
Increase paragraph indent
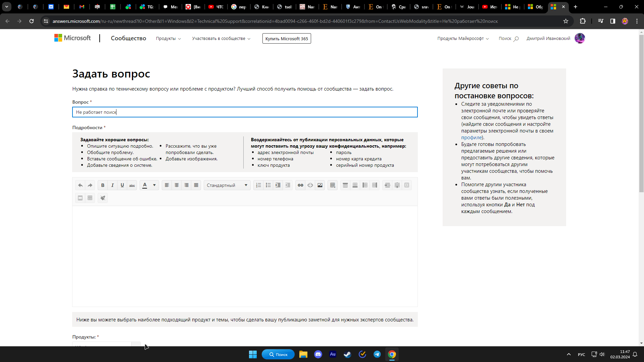(x=278, y=185)
